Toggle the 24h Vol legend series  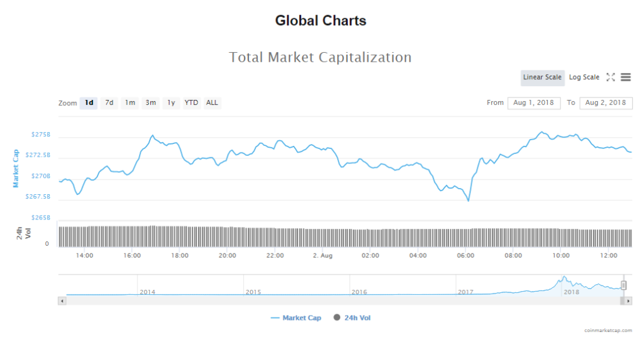[352, 318]
